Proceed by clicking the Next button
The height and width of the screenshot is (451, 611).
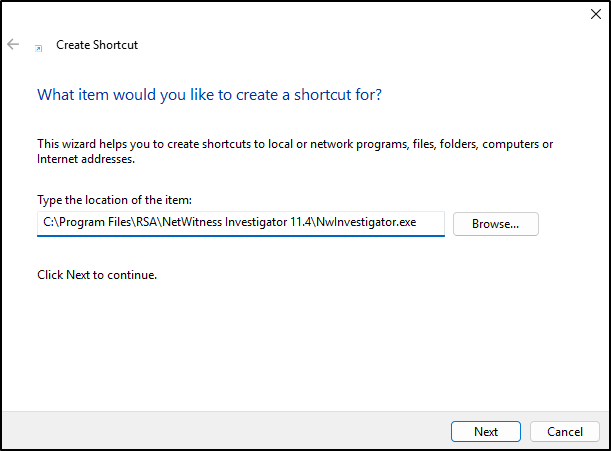tap(486, 432)
